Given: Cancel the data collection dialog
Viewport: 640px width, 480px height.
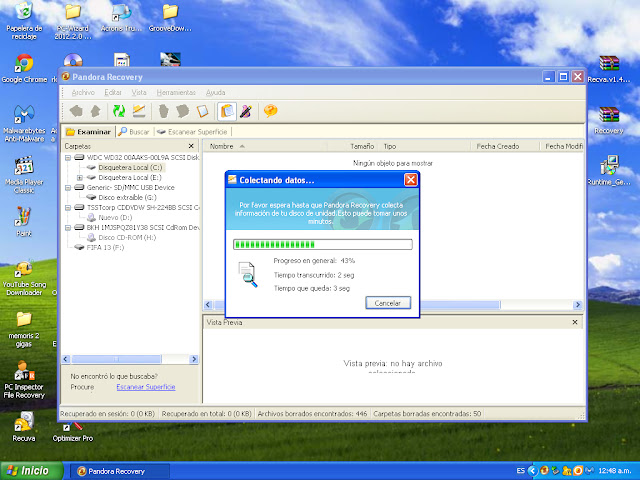Looking at the screenshot, I should [x=388, y=303].
